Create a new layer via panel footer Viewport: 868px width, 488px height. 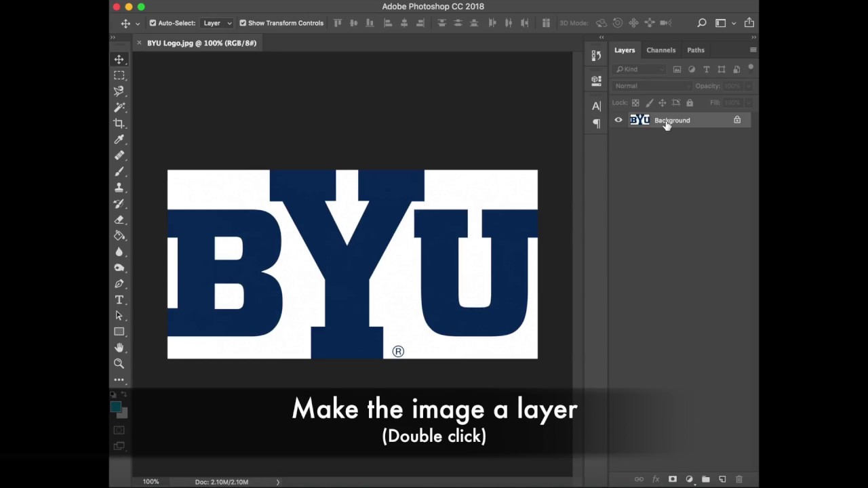click(722, 479)
